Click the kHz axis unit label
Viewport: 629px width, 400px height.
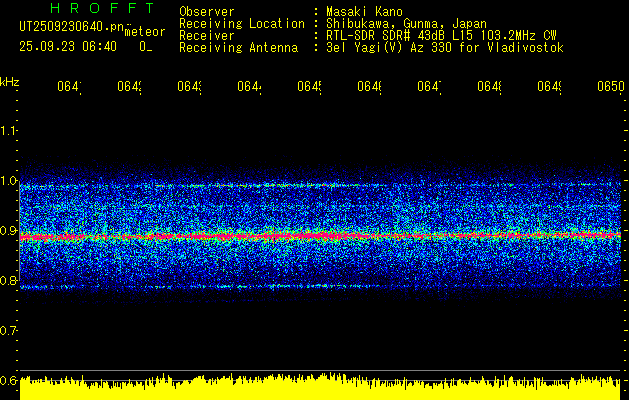(x=9, y=82)
